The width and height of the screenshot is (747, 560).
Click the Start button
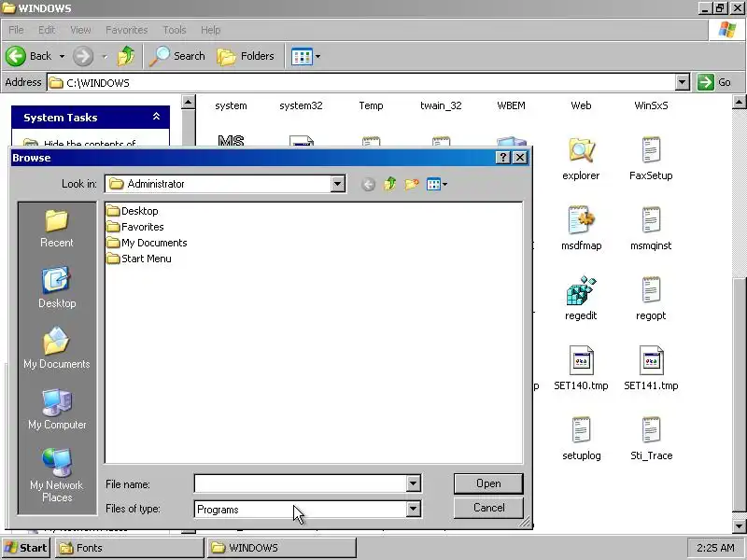point(26,548)
